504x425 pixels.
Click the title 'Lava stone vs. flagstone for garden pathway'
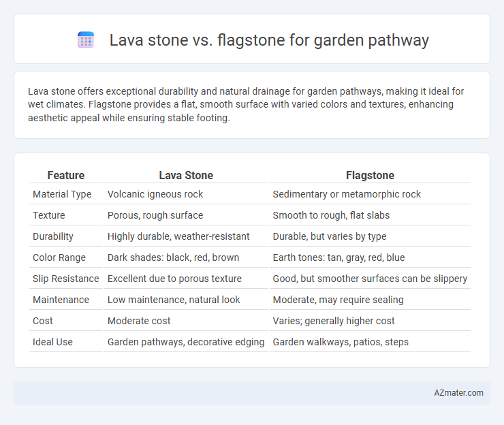(x=269, y=40)
